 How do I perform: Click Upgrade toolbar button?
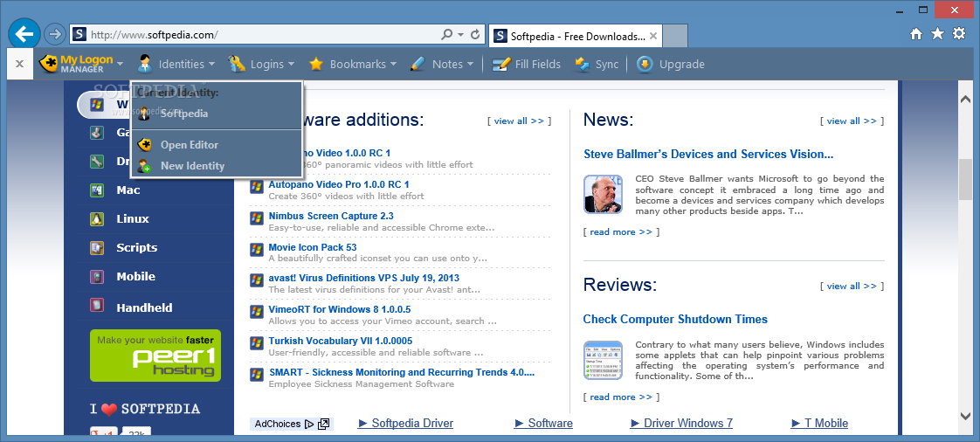tap(671, 64)
